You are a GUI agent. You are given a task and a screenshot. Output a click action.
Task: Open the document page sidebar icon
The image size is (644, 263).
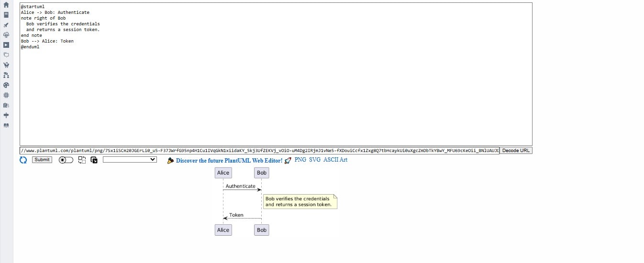click(x=6, y=15)
